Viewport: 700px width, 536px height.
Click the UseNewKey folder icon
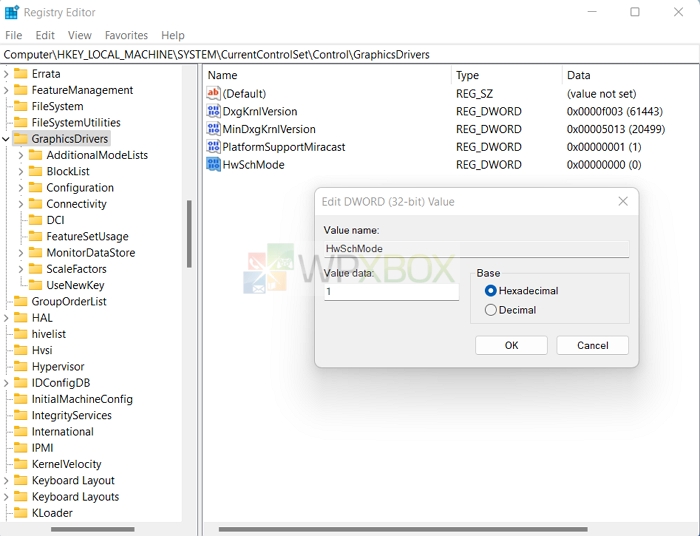35,285
